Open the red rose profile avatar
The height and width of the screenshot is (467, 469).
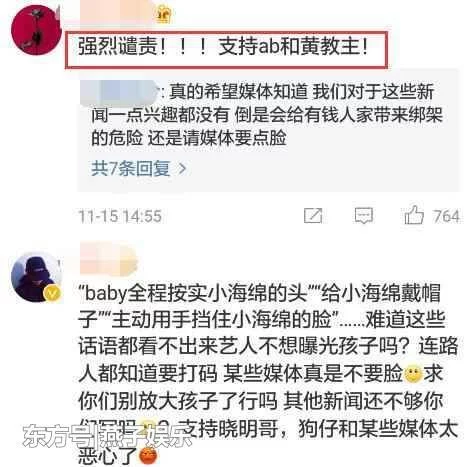click(x=36, y=30)
